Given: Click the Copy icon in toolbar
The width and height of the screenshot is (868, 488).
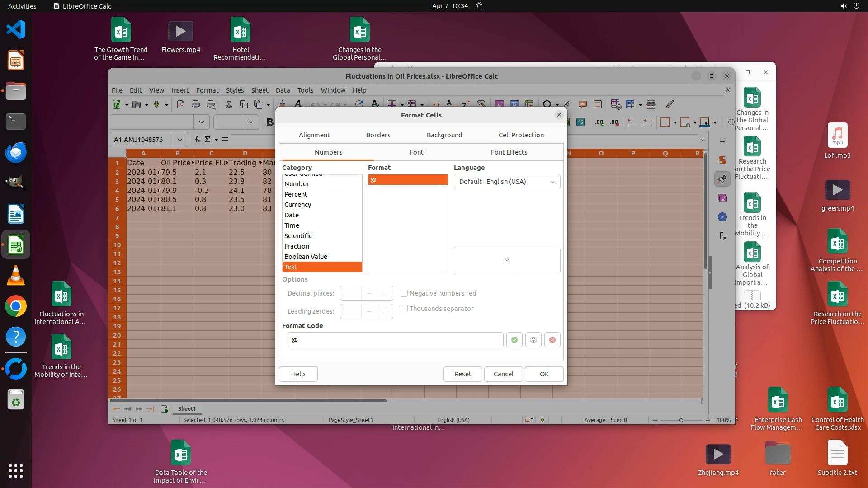Looking at the screenshot, I should pos(244,104).
